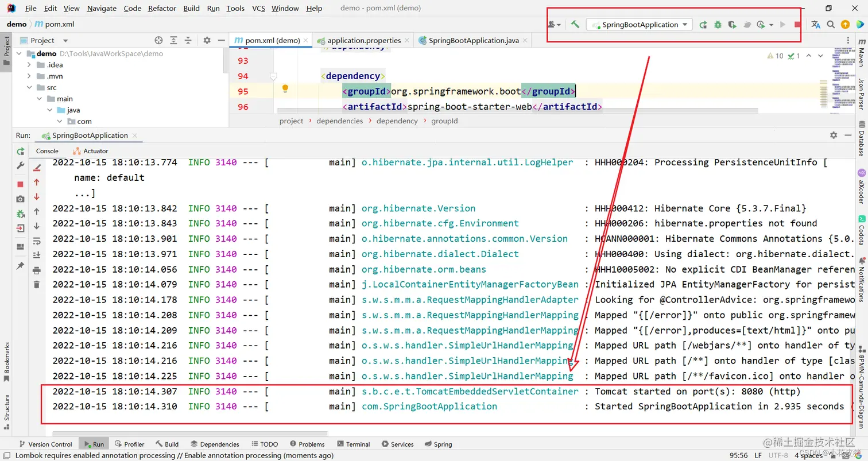Image resolution: width=868 pixels, height=461 pixels.
Task: Click the yellow intention lightbulb on line 95
Action: 285,88
